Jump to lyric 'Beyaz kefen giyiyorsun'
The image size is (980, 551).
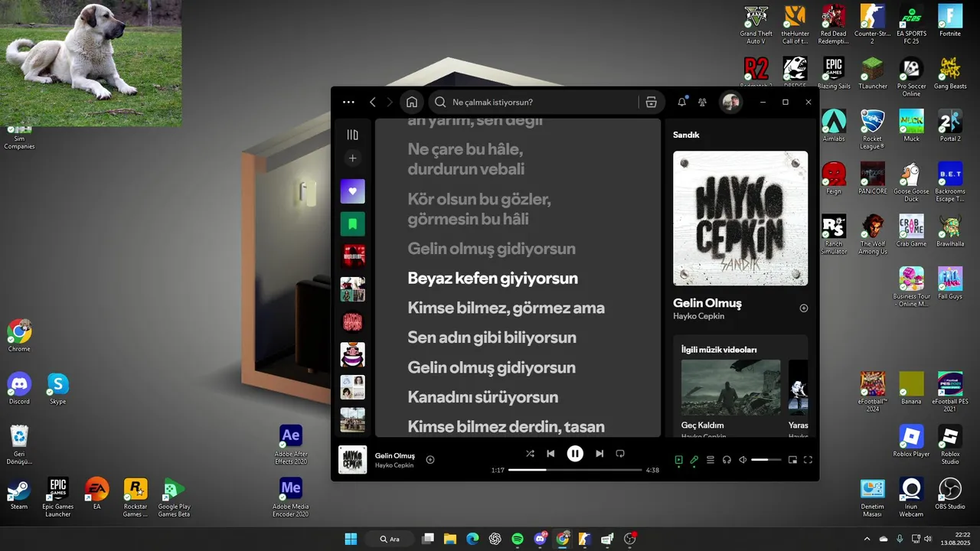click(492, 279)
